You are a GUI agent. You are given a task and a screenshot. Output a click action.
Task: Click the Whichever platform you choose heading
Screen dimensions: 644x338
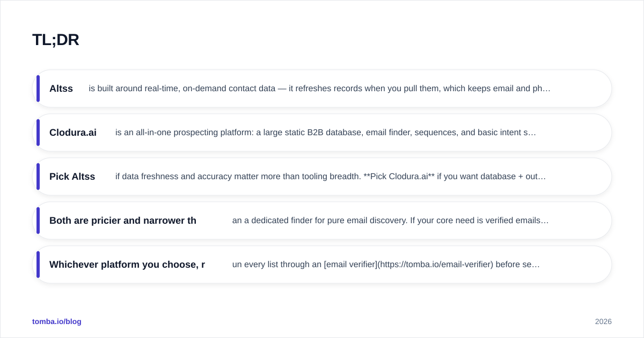(x=127, y=264)
